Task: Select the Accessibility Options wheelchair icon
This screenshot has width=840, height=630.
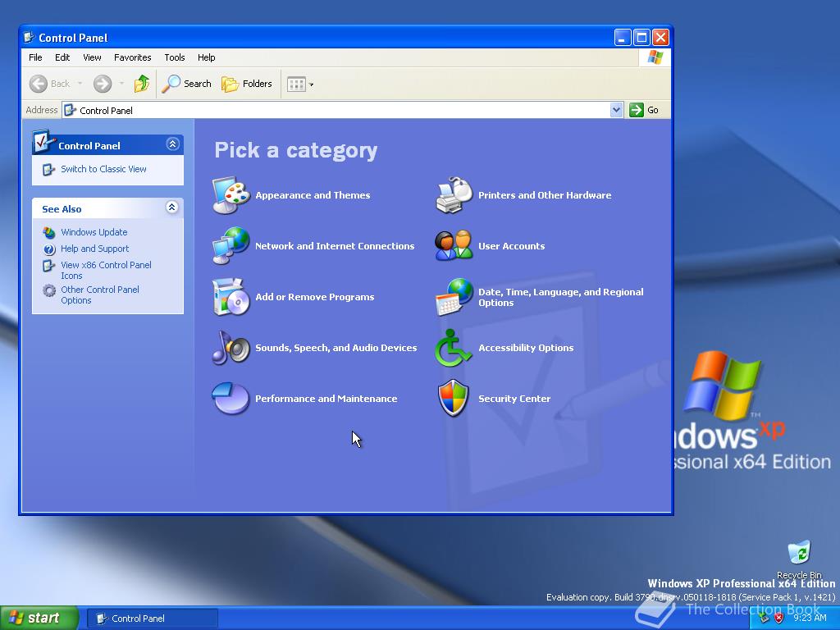Action: [453, 348]
